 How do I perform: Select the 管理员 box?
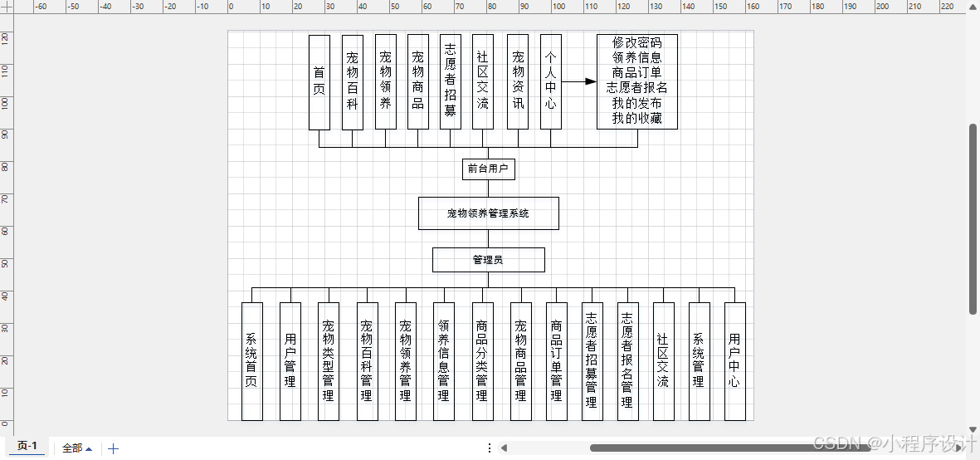pos(489,260)
